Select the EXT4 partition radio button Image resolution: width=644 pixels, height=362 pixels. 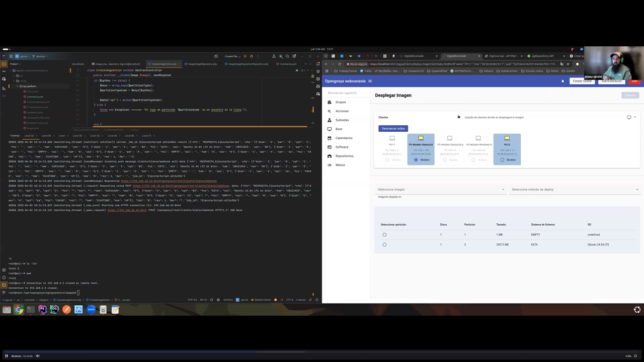[x=384, y=245]
